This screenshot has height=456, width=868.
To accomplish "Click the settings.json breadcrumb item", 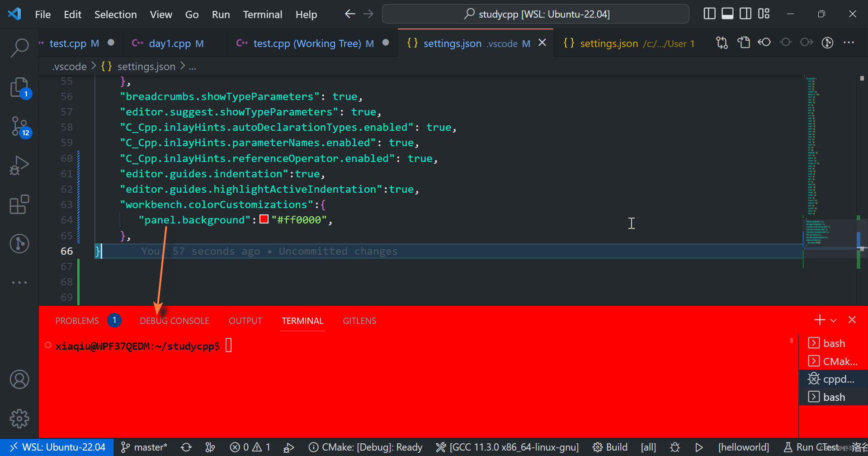I will point(146,66).
